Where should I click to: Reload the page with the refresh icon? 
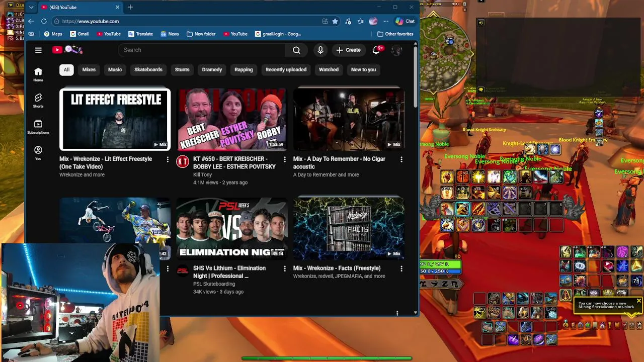tap(44, 21)
